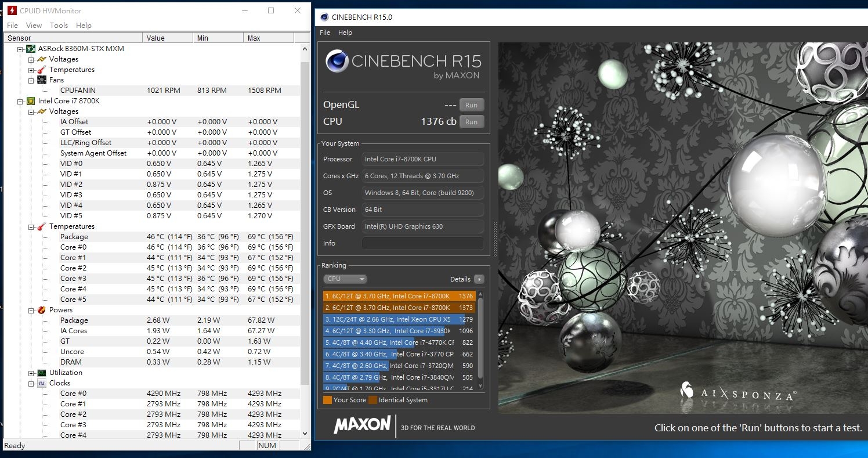Open HWMonitor View menu

34,26
